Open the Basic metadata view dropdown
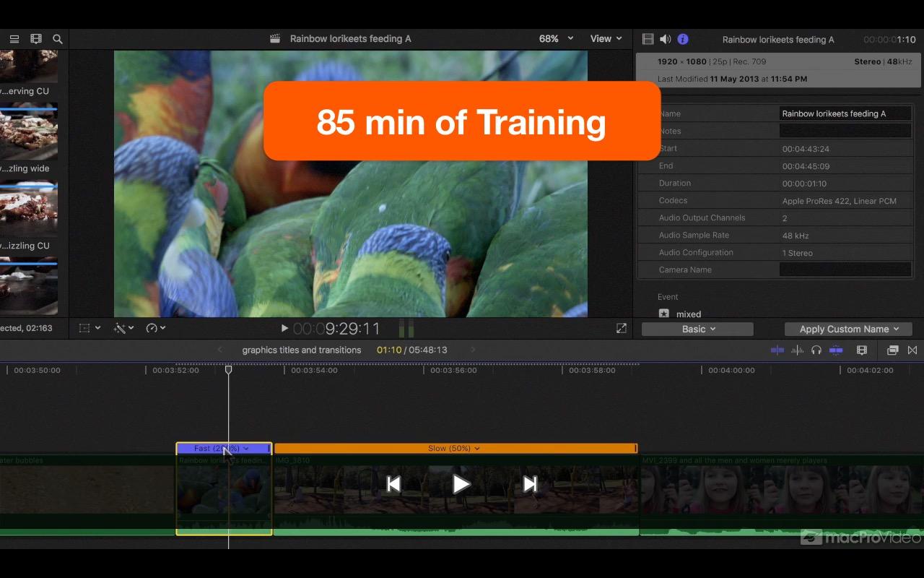Image resolution: width=924 pixels, height=578 pixels. coord(697,329)
